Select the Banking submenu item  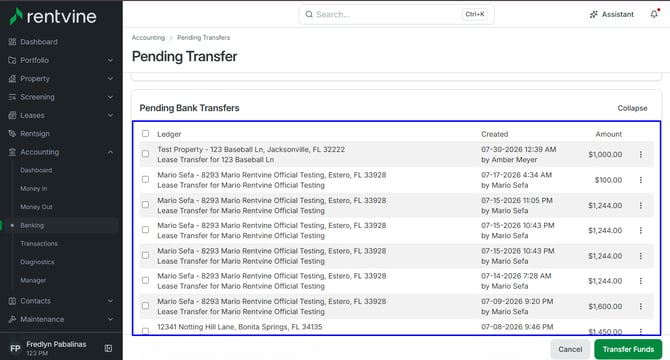tap(32, 225)
